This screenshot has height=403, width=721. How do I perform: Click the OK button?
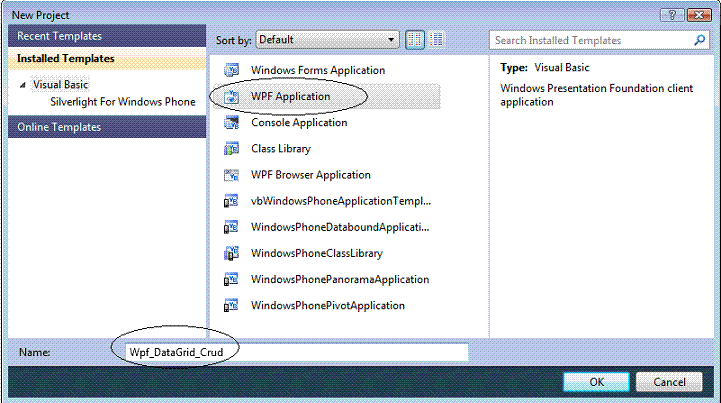point(596,382)
